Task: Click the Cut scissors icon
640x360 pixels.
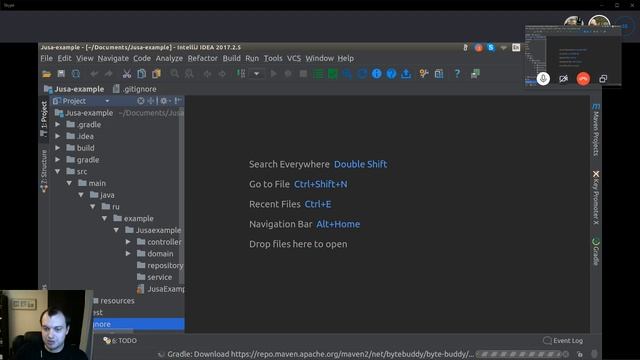Action: (x=127, y=74)
